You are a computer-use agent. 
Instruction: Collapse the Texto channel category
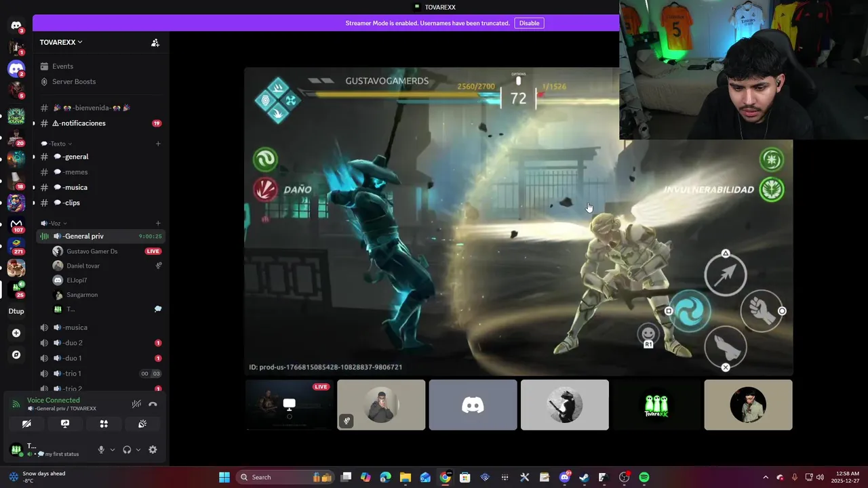pos(56,144)
